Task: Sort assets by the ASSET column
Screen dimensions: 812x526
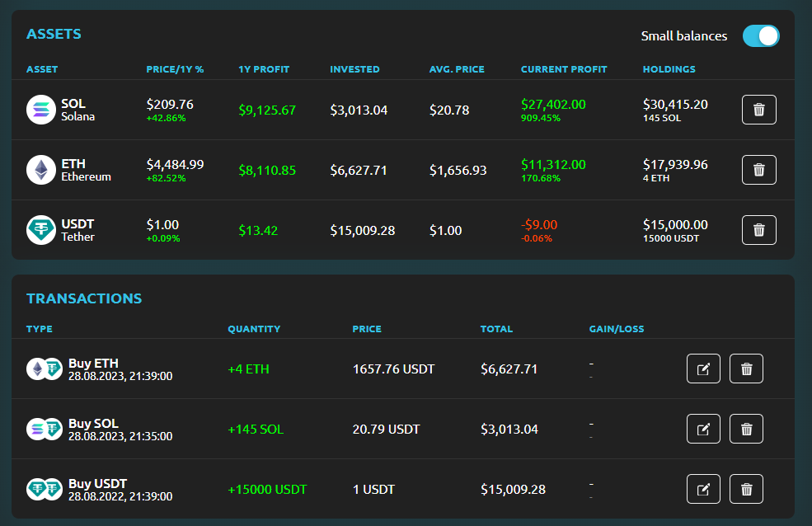Action: point(41,69)
